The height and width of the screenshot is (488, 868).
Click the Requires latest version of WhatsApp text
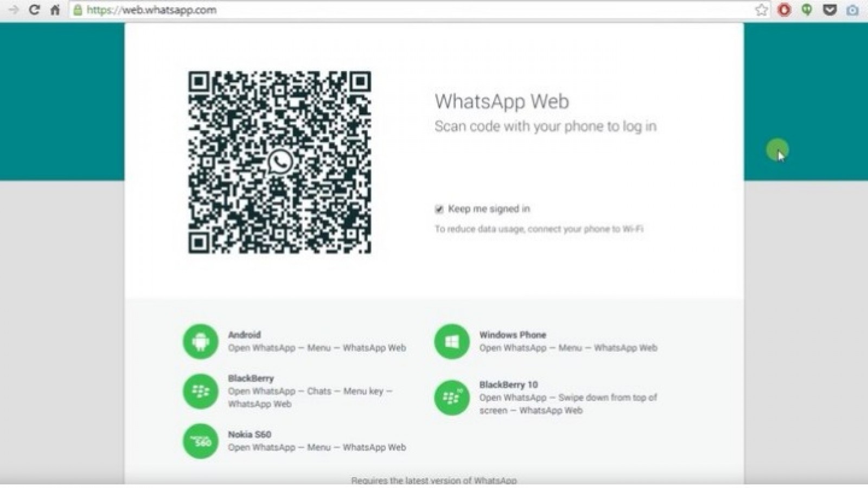(x=434, y=480)
